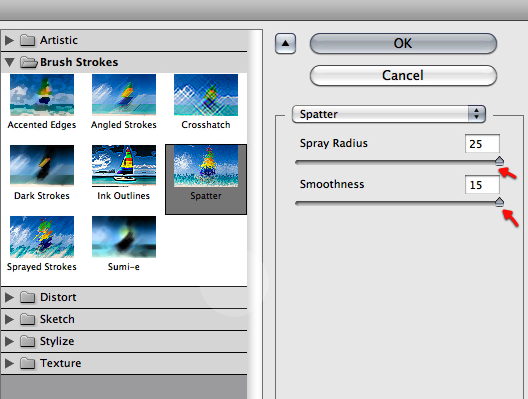Image resolution: width=528 pixels, height=399 pixels.
Task: Click the Spray Radius slider handle
Action: click(x=499, y=161)
